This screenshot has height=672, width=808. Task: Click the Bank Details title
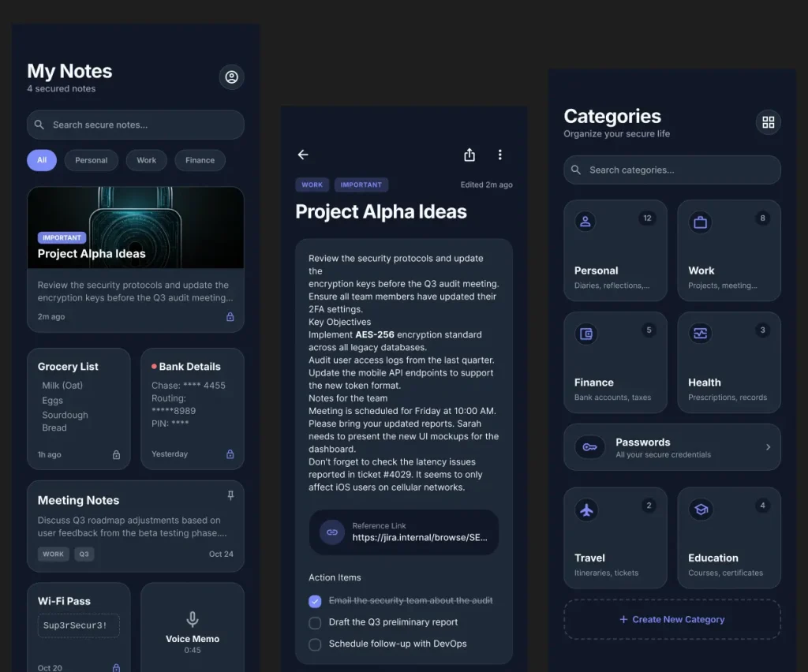189,367
